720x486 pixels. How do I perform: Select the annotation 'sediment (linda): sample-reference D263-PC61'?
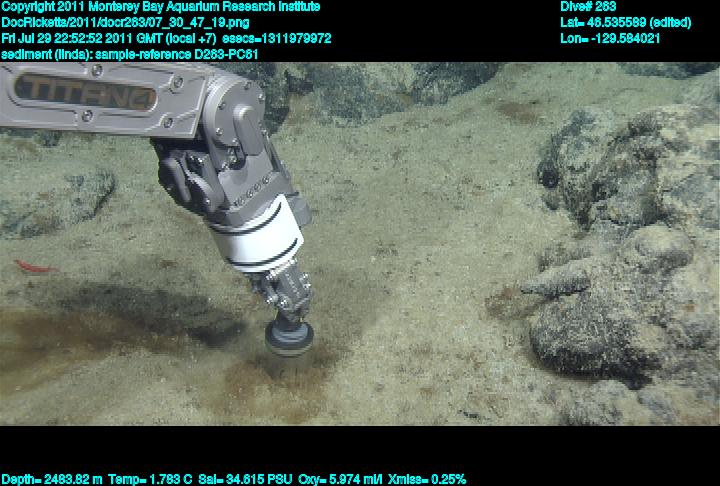click(129, 54)
